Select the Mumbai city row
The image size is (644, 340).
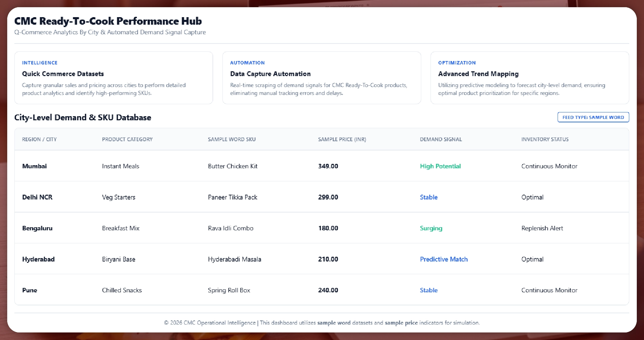pyautogui.click(x=35, y=166)
